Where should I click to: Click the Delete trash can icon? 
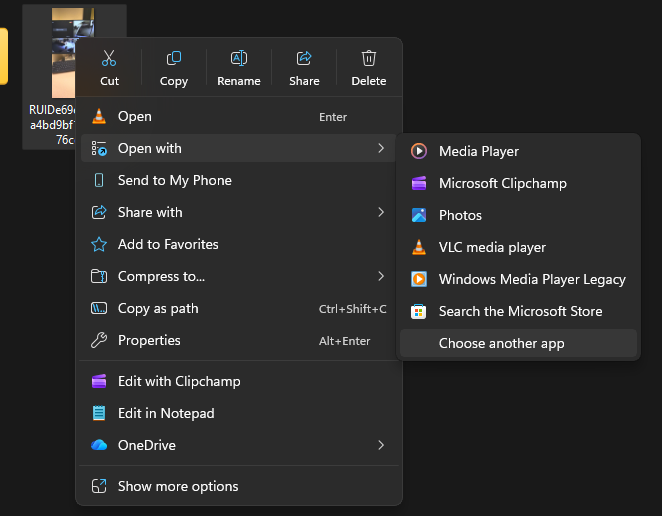pos(369,59)
